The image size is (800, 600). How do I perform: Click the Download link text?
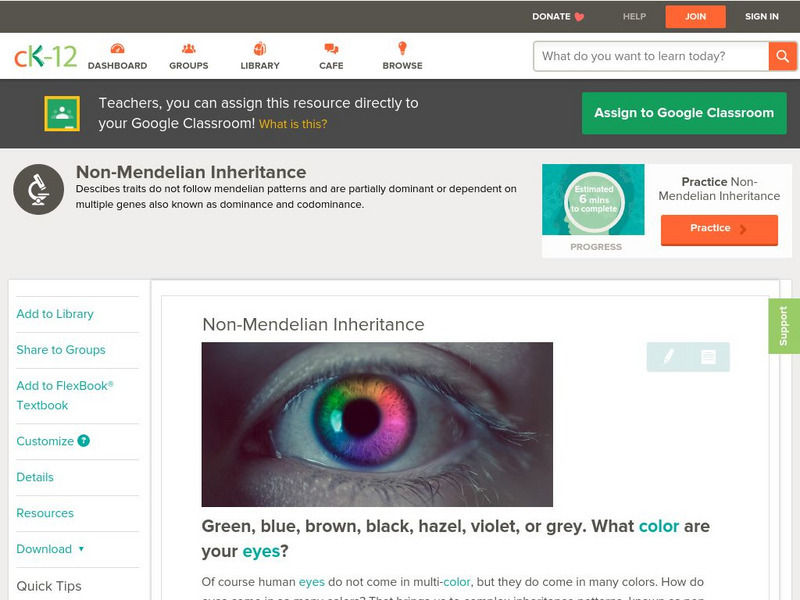[44, 549]
